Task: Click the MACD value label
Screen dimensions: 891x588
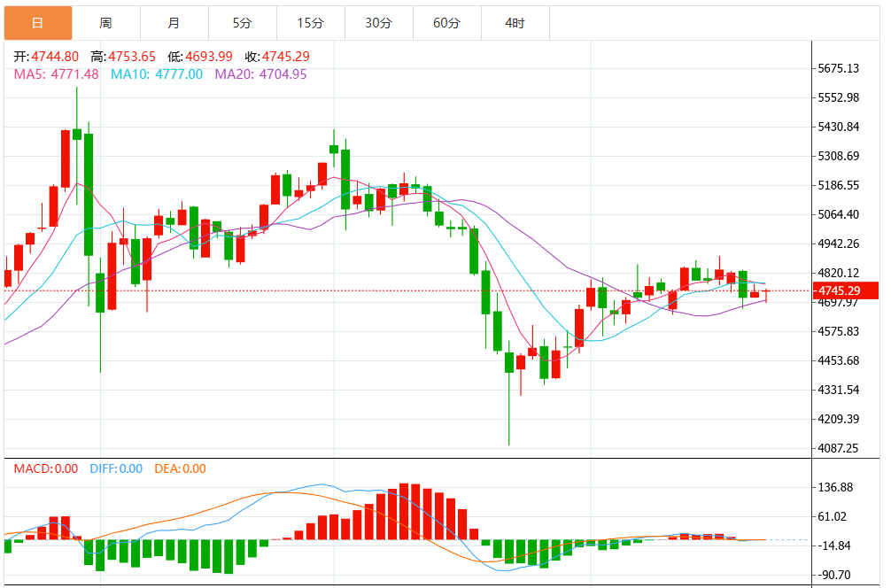Action: click(46, 468)
